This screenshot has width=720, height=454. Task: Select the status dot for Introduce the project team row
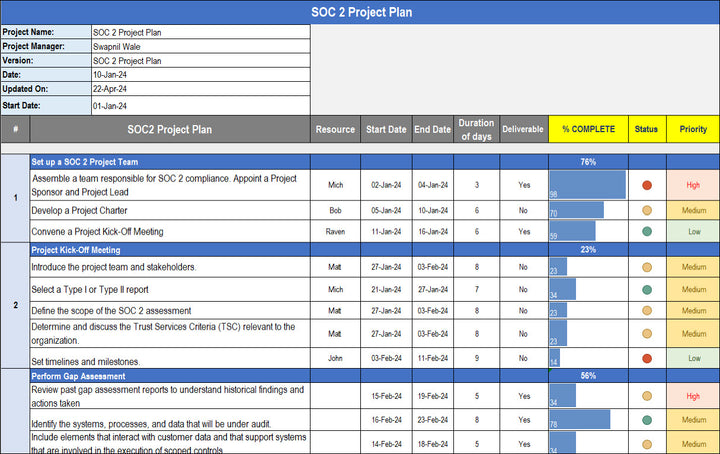click(647, 267)
